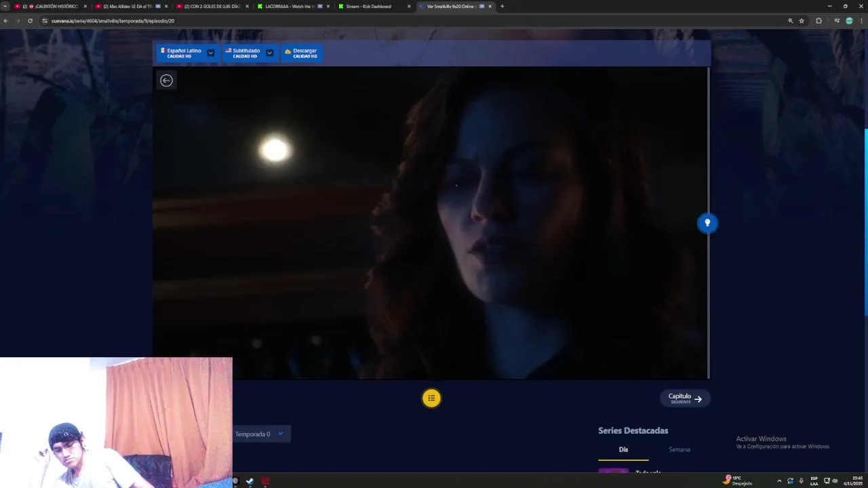The image size is (868, 488).
Task: Open the Temporada 0 season dropdown
Action: pos(261,434)
